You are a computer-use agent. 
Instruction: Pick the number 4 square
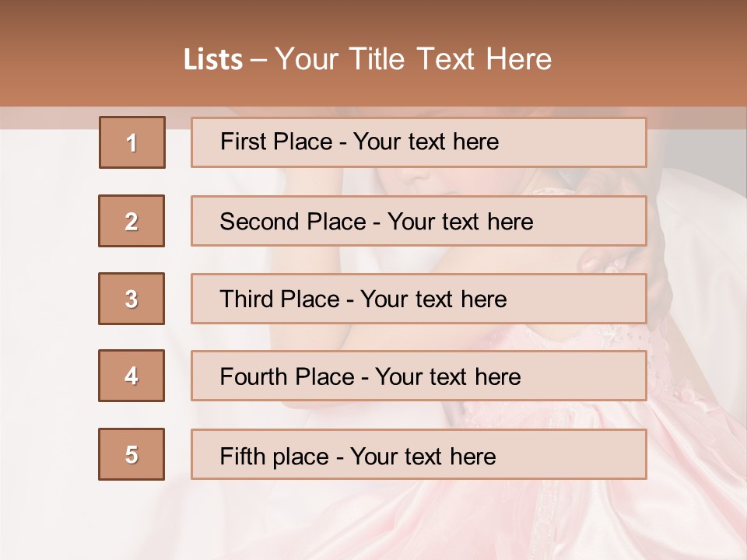click(x=132, y=376)
